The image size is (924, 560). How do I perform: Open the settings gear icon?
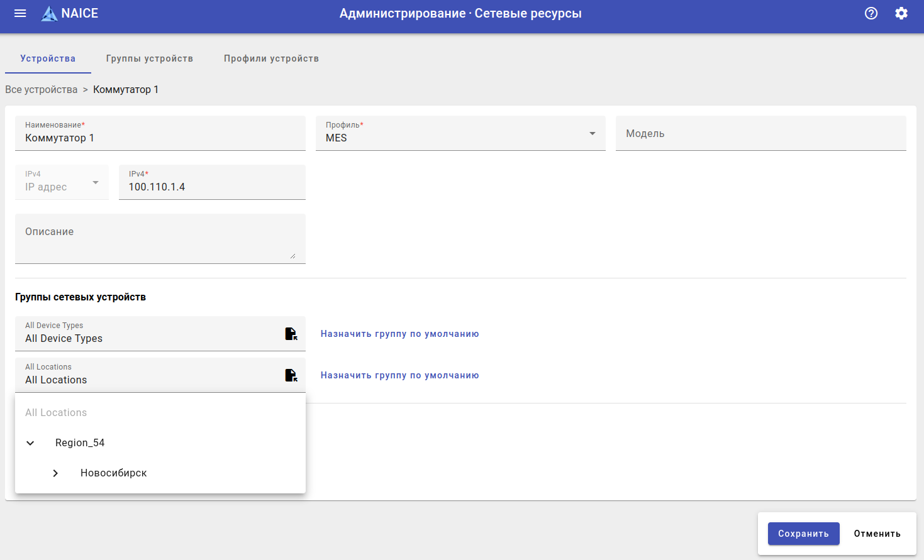(x=901, y=13)
